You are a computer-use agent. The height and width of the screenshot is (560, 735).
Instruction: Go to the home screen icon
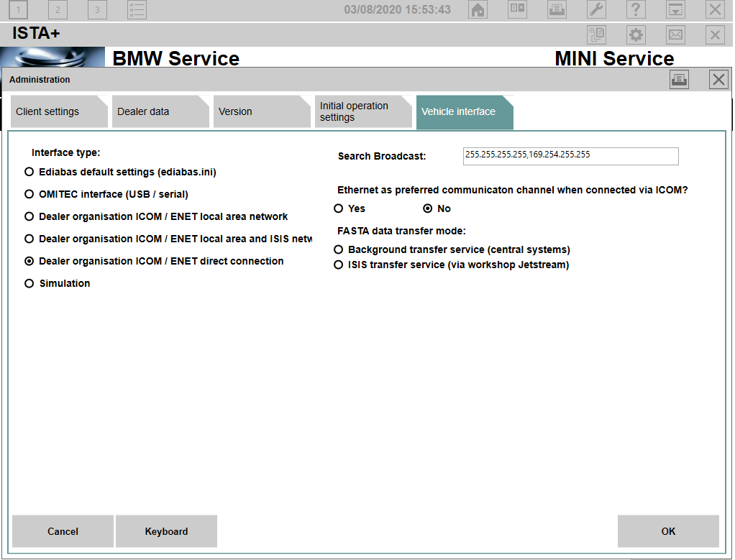pos(478,9)
